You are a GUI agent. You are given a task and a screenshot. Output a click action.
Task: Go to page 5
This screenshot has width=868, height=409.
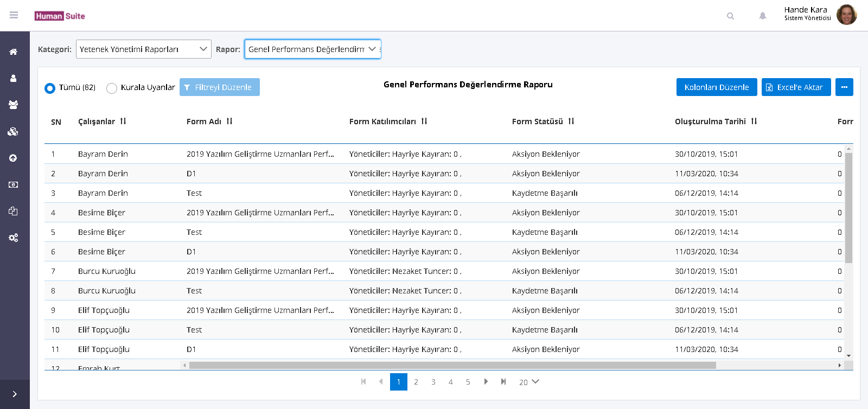coord(468,382)
